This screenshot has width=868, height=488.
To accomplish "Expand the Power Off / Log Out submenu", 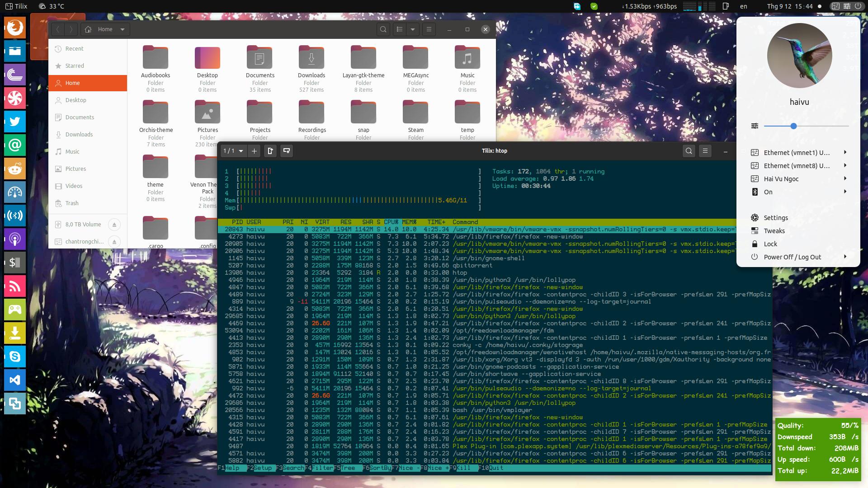I will 845,257.
